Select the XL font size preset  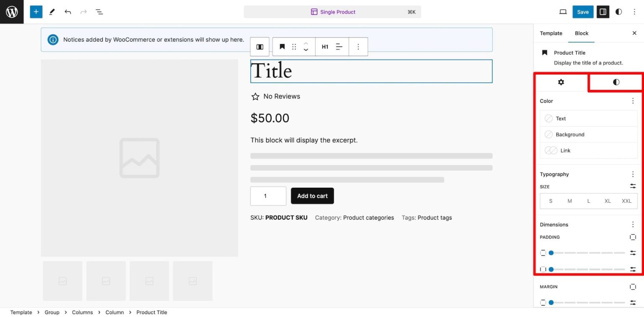[x=607, y=201]
